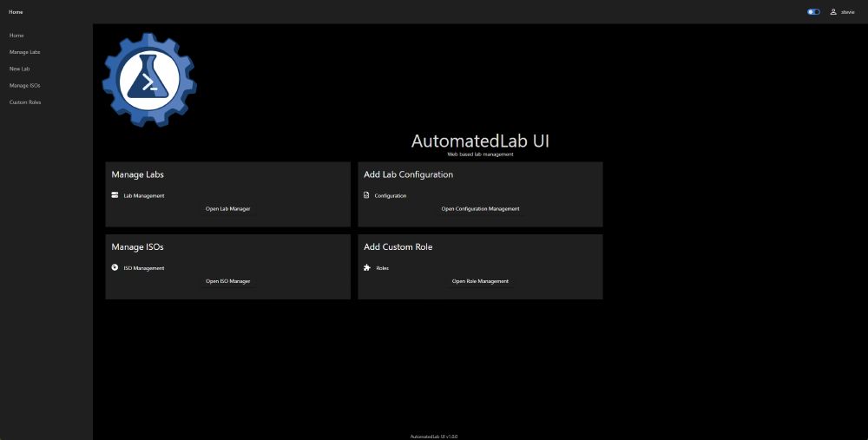Click the AutomatedLab UI version footer text
Image resolution: width=868 pixels, height=440 pixels.
click(x=434, y=437)
